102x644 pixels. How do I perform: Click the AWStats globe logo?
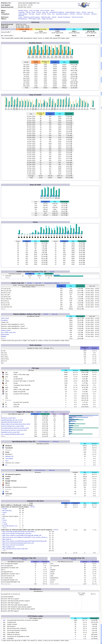[x=84, y=5]
